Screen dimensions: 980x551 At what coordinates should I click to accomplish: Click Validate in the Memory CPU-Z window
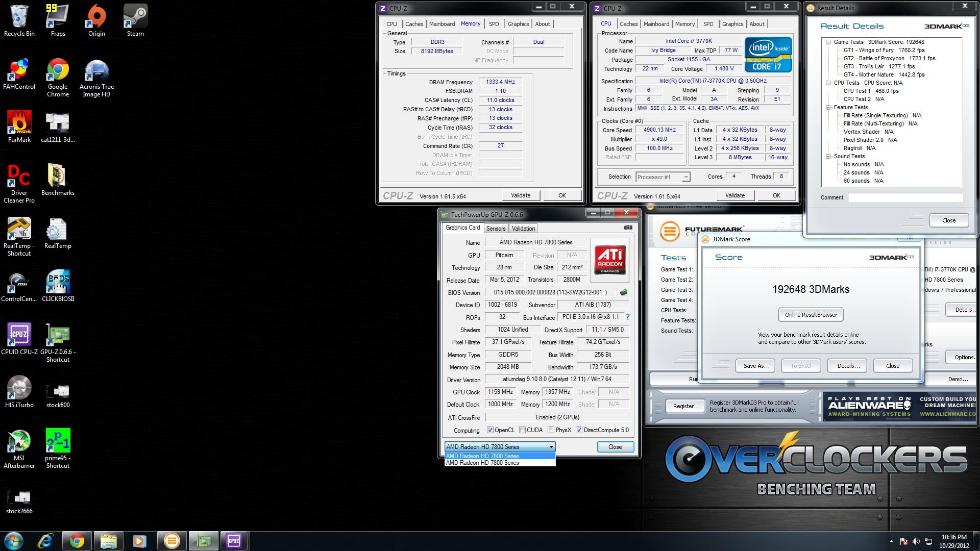click(521, 195)
